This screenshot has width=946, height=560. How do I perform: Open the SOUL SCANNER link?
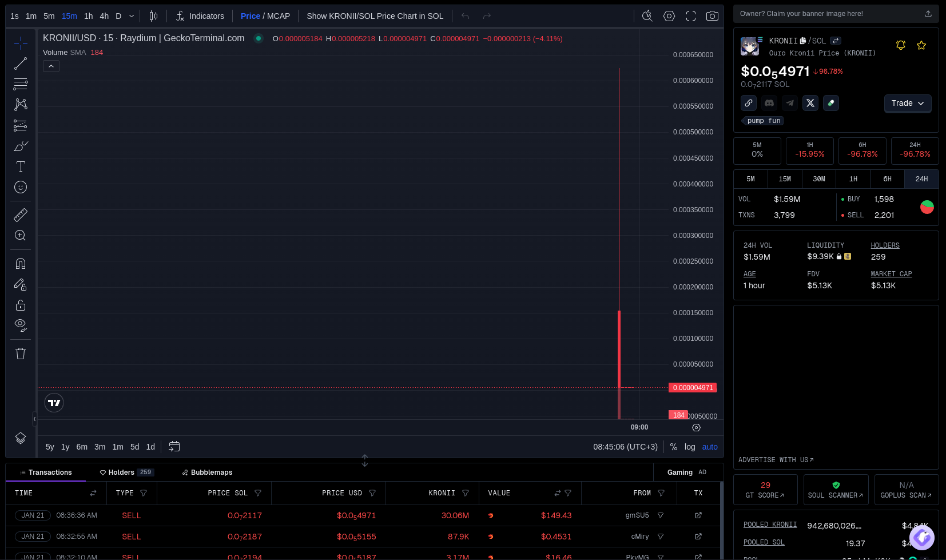point(836,490)
